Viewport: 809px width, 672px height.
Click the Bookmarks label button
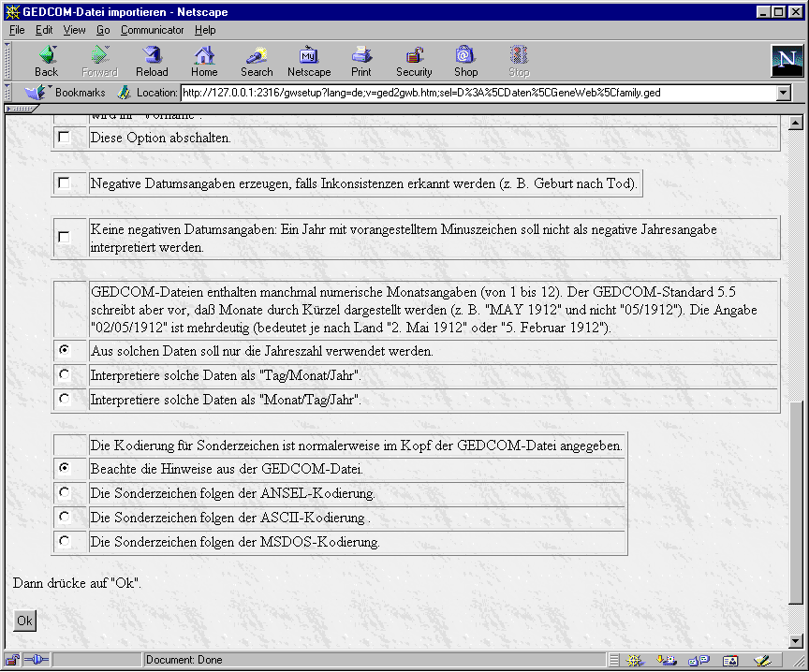(x=80, y=93)
